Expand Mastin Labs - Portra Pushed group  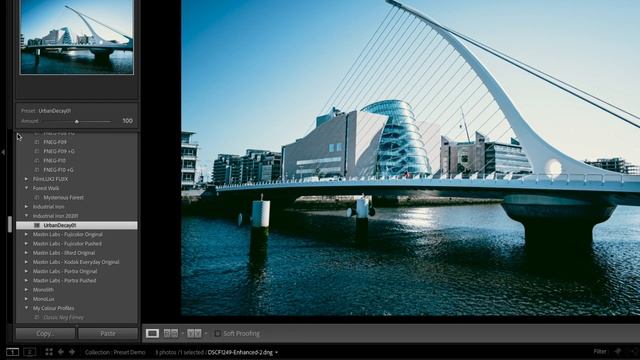click(x=27, y=280)
